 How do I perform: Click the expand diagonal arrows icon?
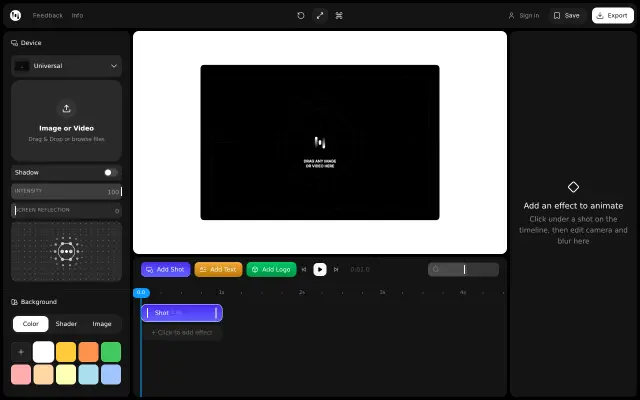pos(320,16)
